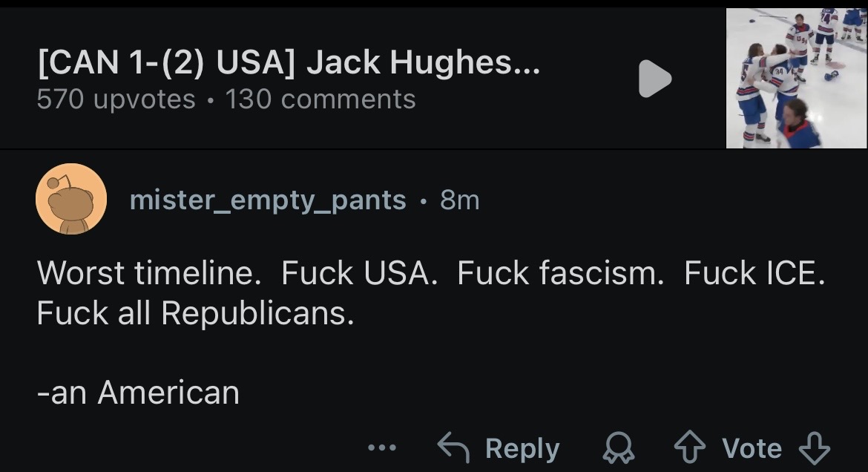Tap the 'Fuck ICE.' phrase in the comment

754,273
